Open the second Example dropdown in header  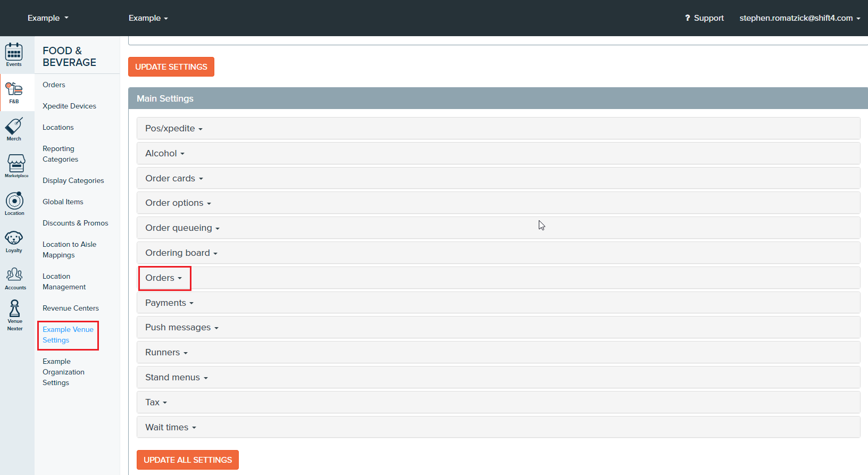(148, 18)
